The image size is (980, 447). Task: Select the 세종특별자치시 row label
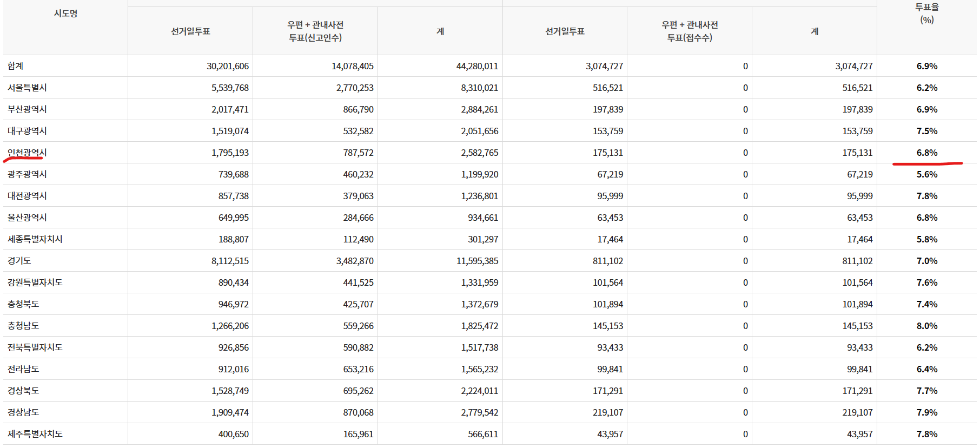coord(35,239)
